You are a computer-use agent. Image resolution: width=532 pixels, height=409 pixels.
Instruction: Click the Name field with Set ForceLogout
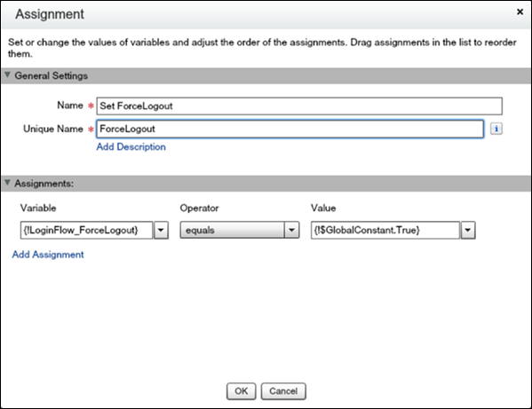pyautogui.click(x=299, y=106)
